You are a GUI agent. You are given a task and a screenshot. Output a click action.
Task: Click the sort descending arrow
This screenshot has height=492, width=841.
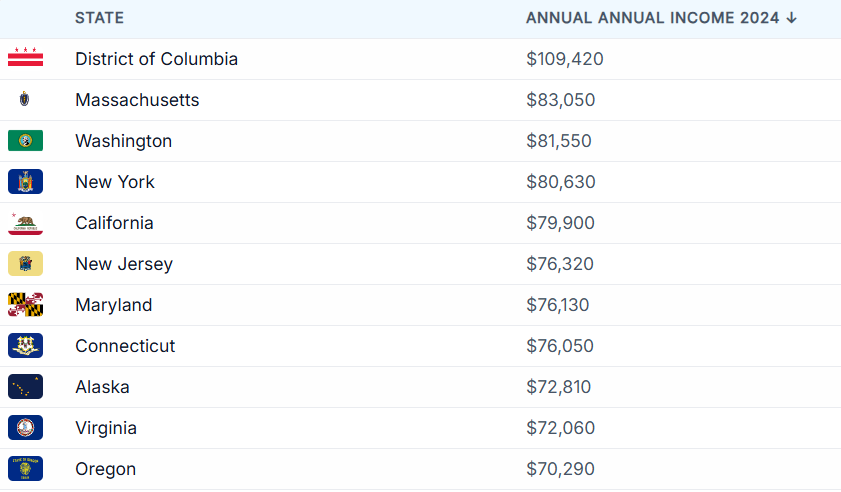coord(792,18)
